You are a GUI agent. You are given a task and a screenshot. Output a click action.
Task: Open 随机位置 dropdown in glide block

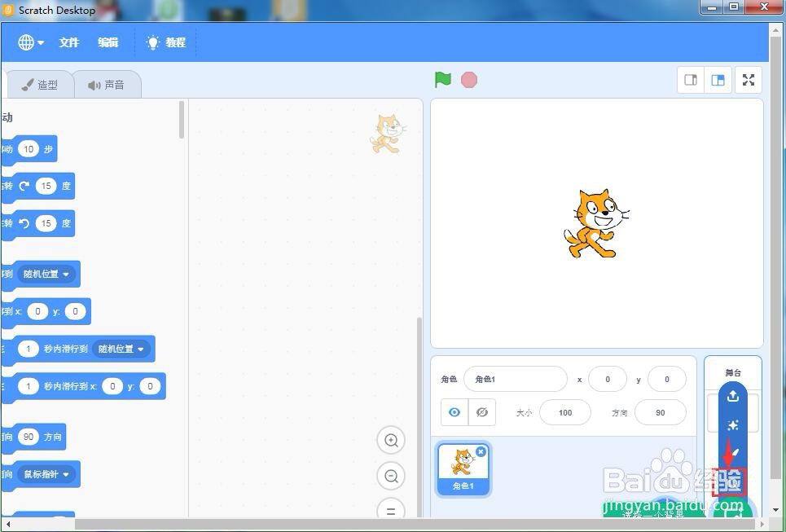pos(121,349)
